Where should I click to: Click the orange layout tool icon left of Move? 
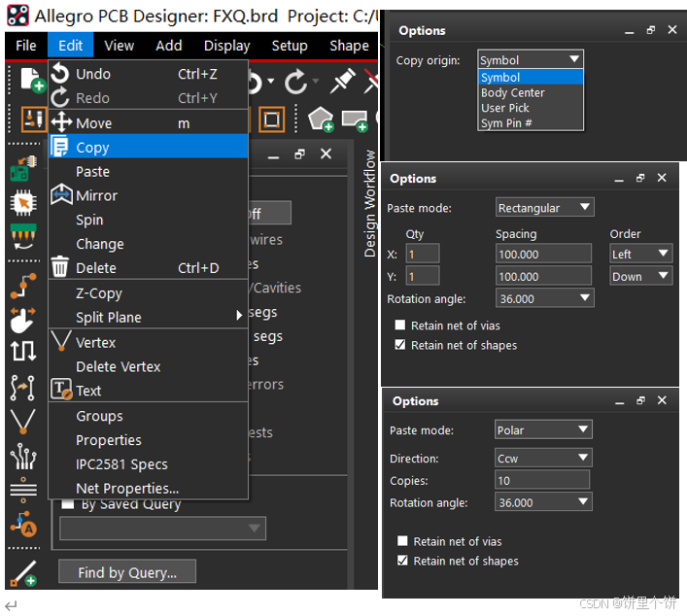click(33, 120)
